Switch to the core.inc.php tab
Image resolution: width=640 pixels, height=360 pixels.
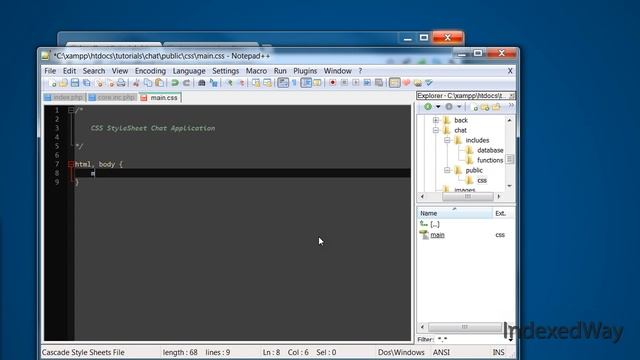(112, 98)
